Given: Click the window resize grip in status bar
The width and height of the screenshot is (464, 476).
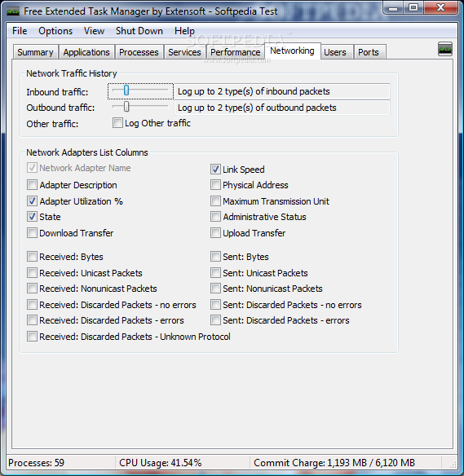Looking at the screenshot, I should [x=453, y=464].
